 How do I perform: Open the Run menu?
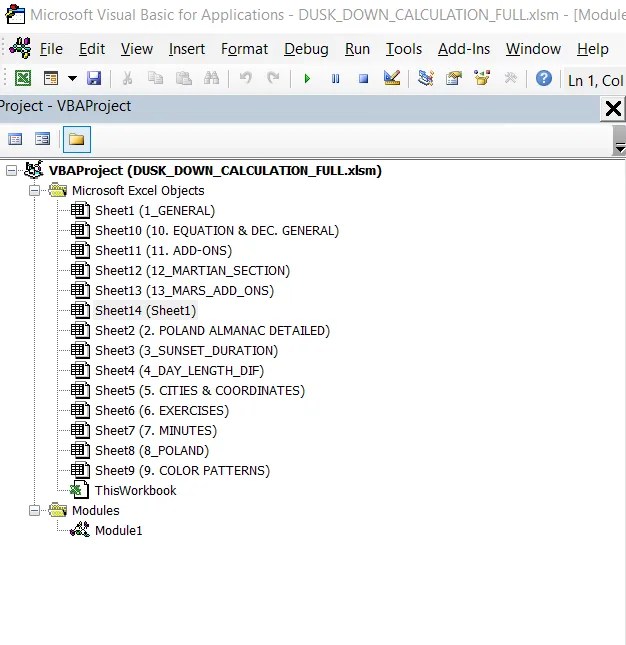[x=357, y=49]
